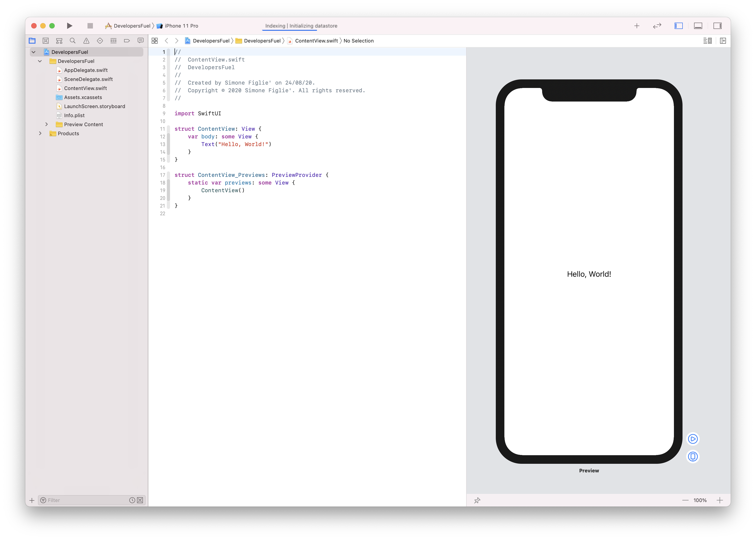Open Info.plist file

click(74, 115)
